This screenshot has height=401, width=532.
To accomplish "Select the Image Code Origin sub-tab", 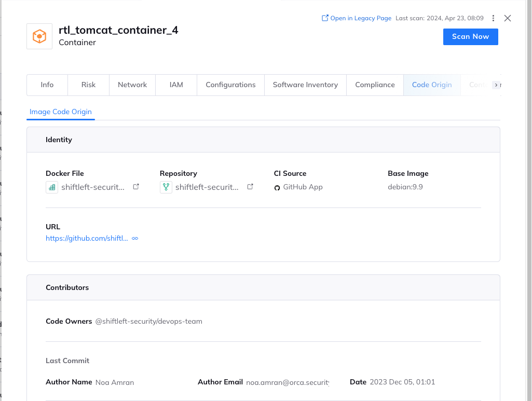I will [x=61, y=112].
